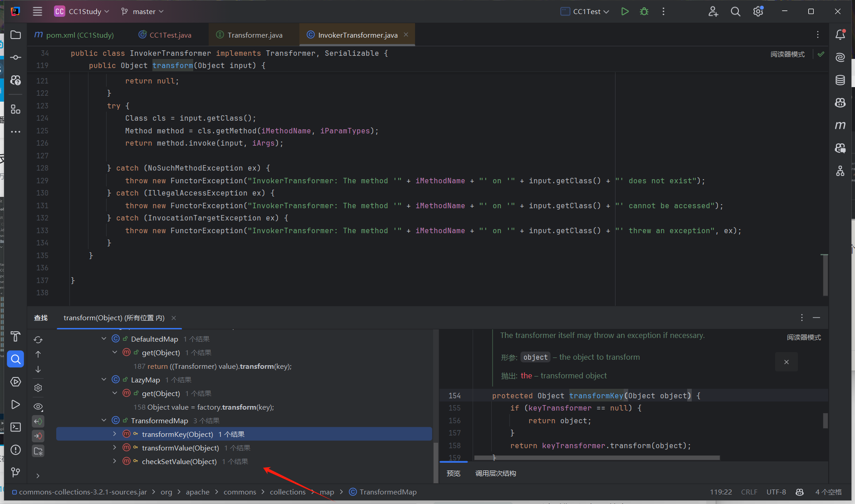855x504 pixels.
Task: Open the Find tool window icon
Action: 15,359
